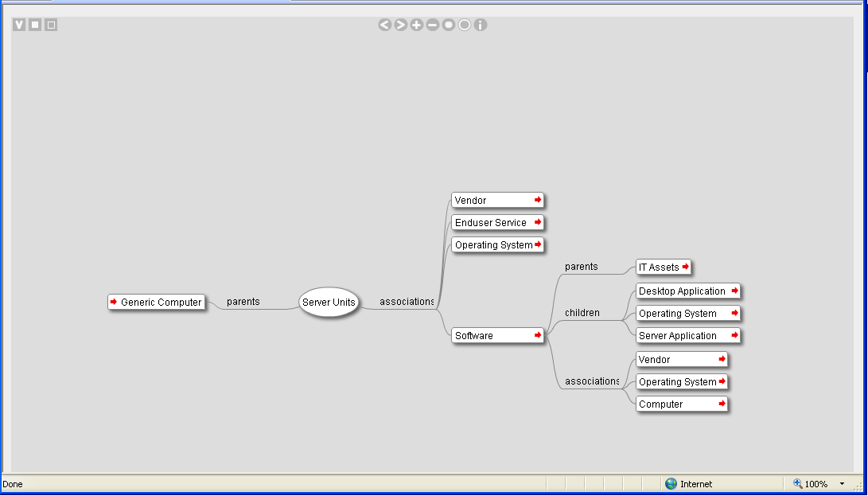Select the central Server Units node
868x496 pixels.
pyautogui.click(x=329, y=302)
